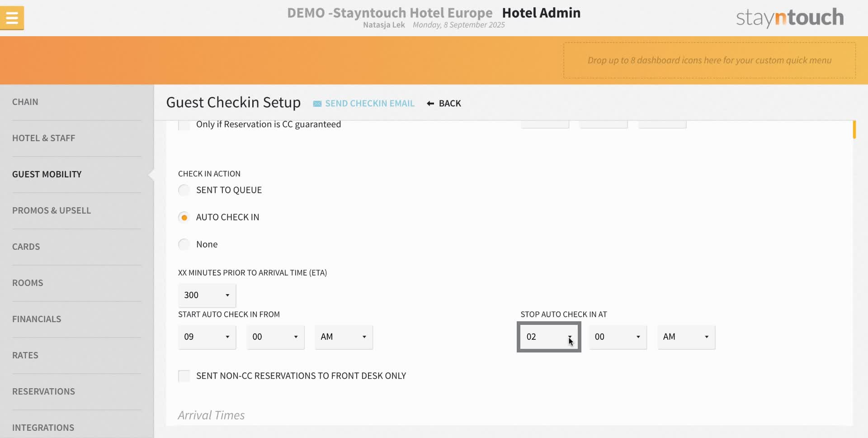Open the start auto check-in hour dropdown
Image resolution: width=868 pixels, height=438 pixels.
(207, 337)
